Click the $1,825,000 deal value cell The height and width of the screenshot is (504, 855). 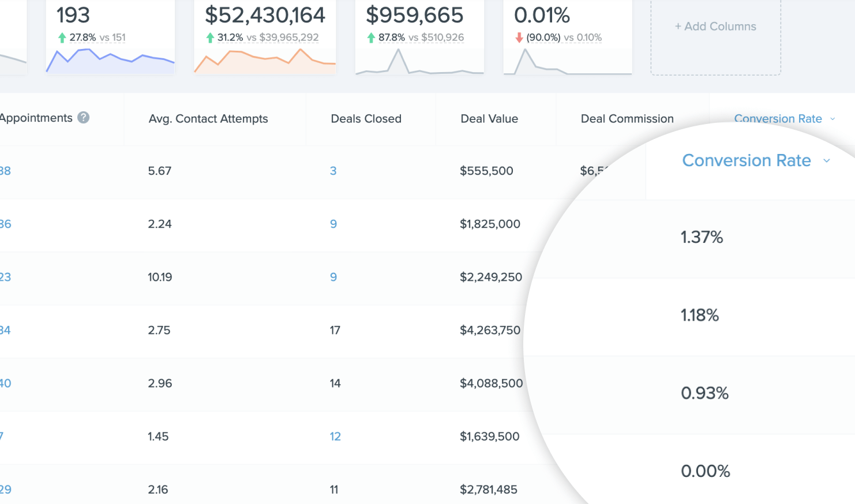[x=490, y=224]
